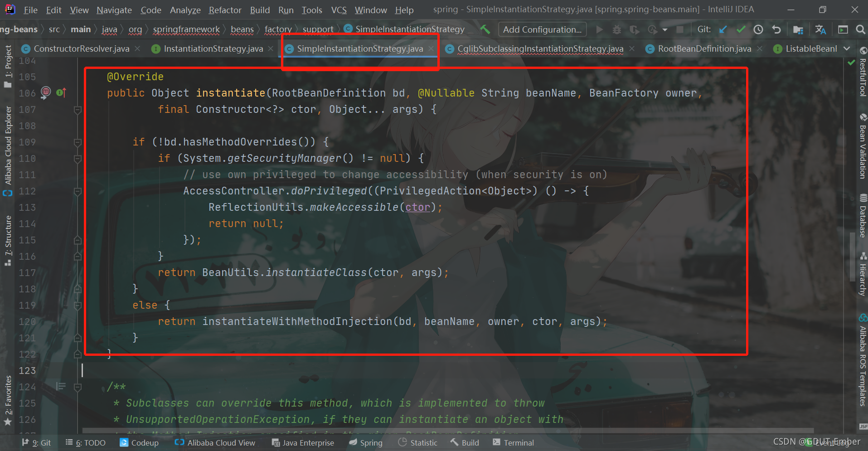The width and height of the screenshot is (868, 451).
Task: Collapse code fold marker at line 109
Action: coord(78,142)
